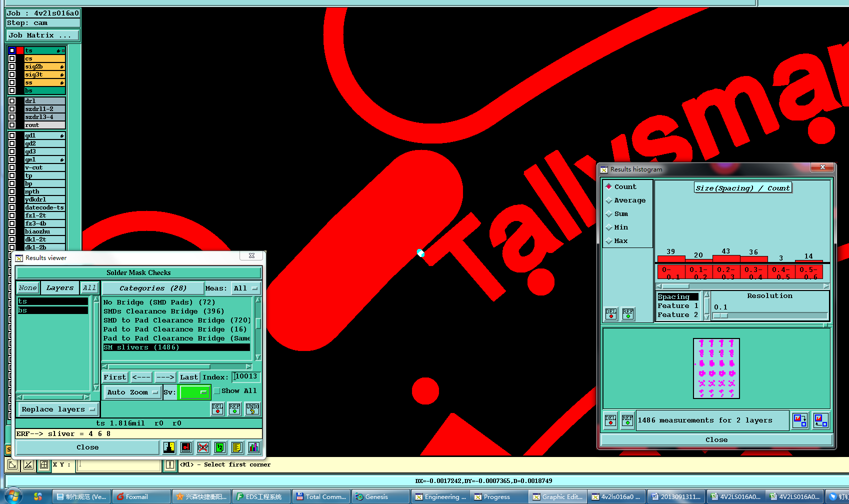Click upper DEL icon in Results histogram
Screen dimensions: 849x504
[x=611, y=314]
